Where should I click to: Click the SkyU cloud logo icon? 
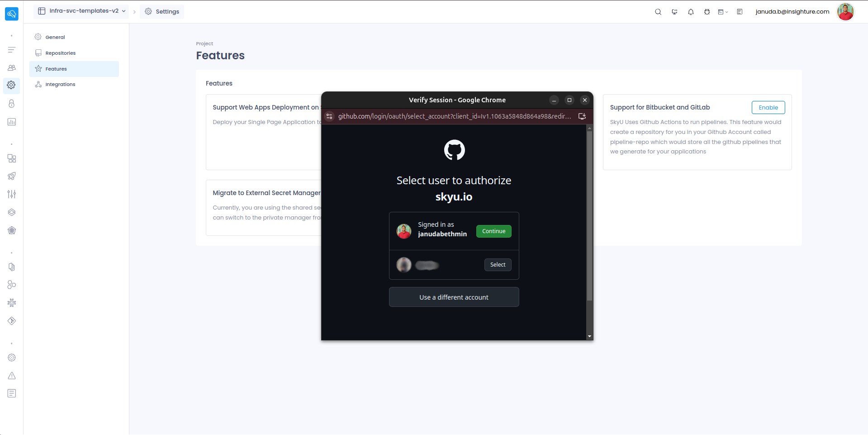tap(12, 14)
